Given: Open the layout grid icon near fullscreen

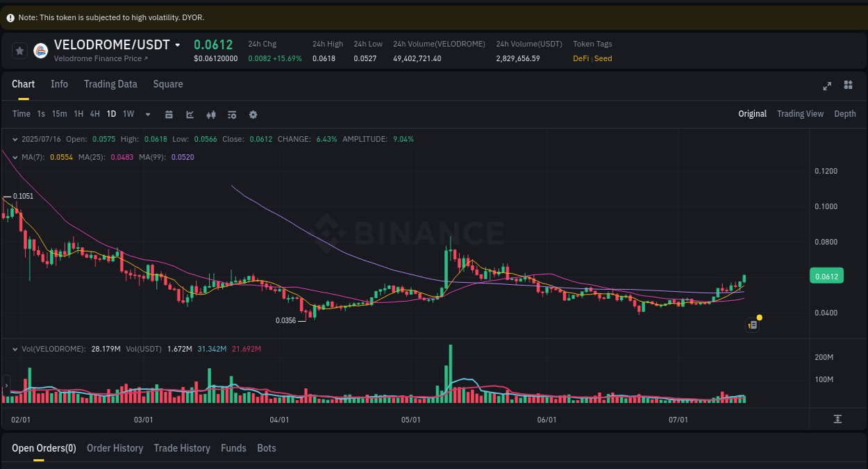Looking at the screenshot, I should pyautogui.click(x=848, y=85).
